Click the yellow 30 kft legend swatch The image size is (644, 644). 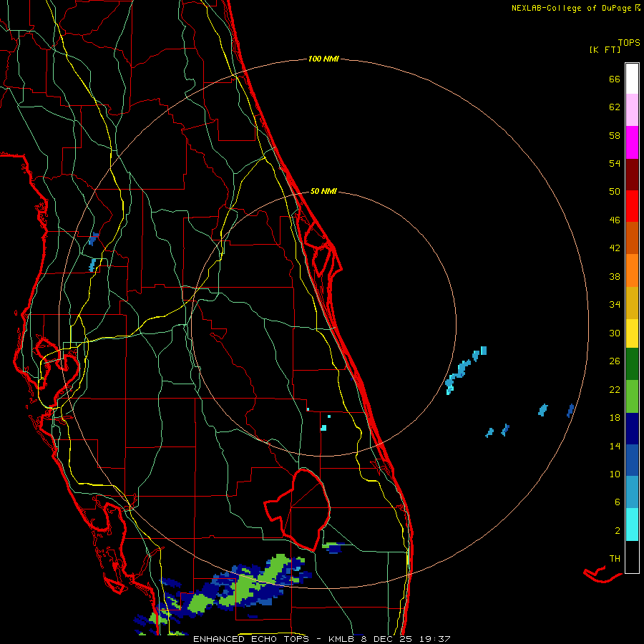pyautogui.click(x=632, y=333)
